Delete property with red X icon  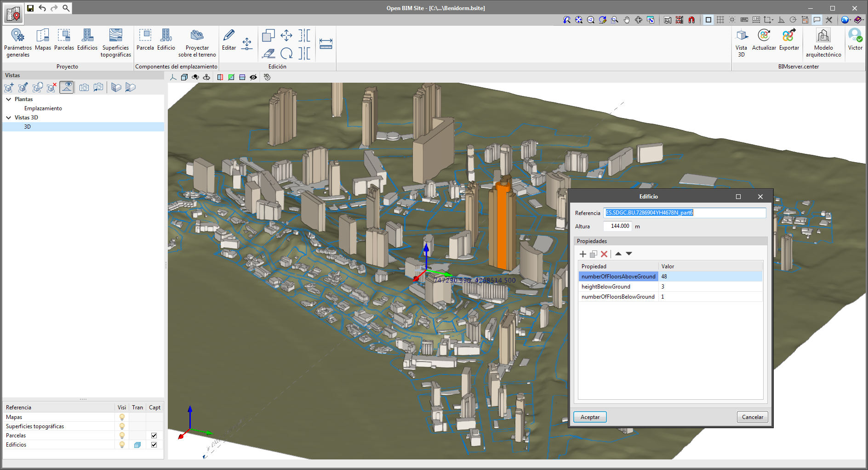(604, 254)
